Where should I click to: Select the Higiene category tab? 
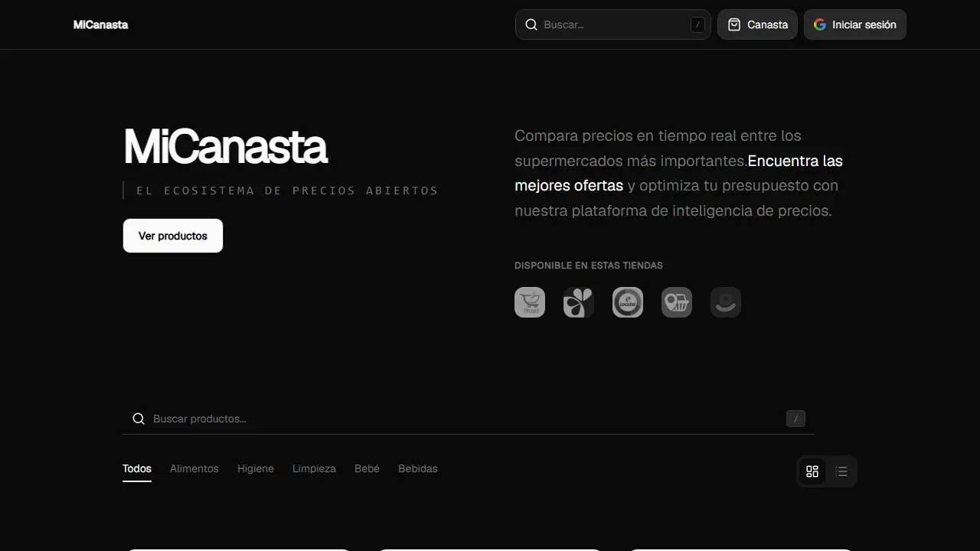(256, 468)
